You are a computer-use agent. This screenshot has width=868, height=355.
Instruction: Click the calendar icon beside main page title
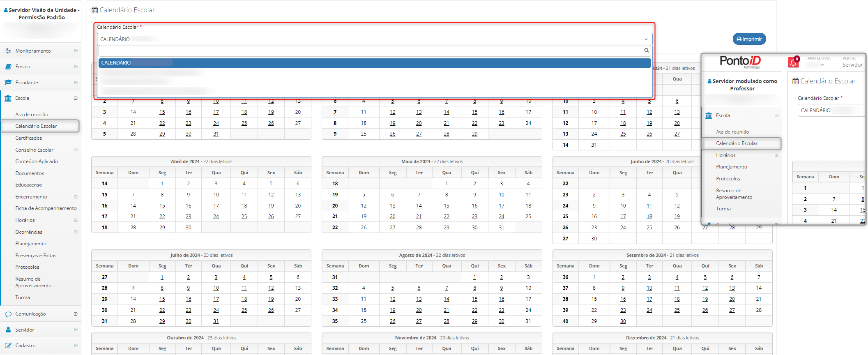click(95, 10)
